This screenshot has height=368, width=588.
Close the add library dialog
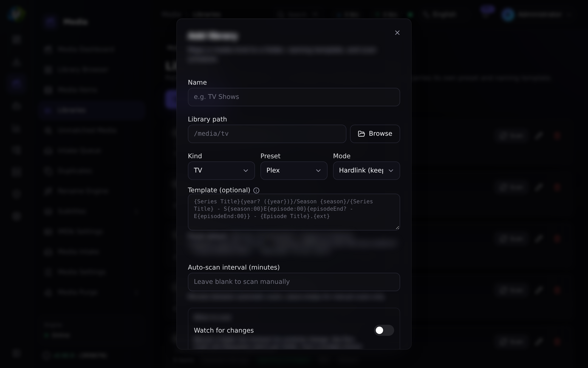click(397, 33)
